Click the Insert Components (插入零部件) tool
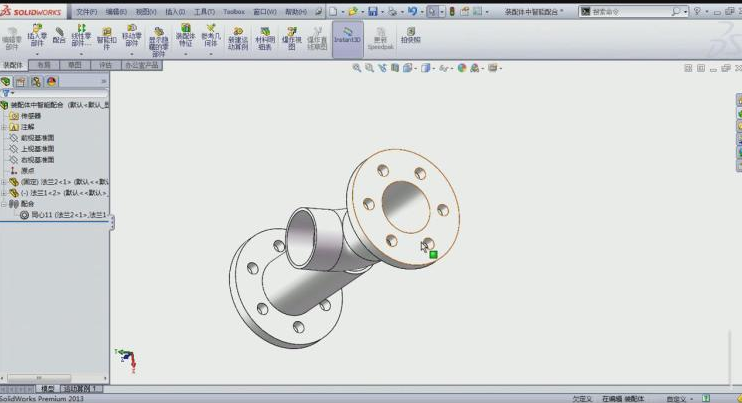This screenshot has height=403, width=742. point(37,36)
